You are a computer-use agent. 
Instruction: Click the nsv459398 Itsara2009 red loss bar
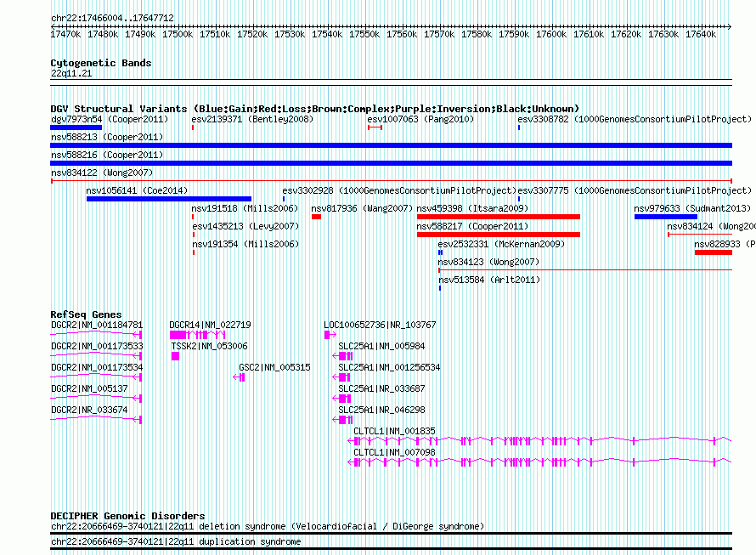coord(499,217)
